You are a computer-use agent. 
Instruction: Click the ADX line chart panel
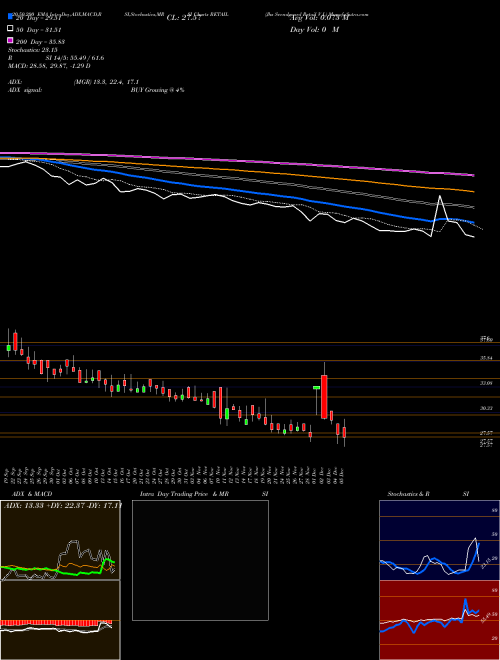[60, 540]
